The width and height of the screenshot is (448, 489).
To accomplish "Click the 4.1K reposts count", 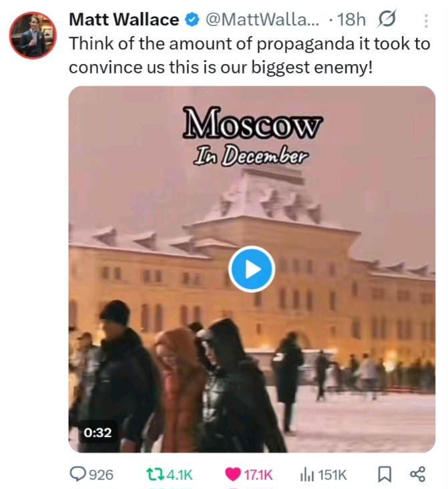I will (x=180, y=474).
